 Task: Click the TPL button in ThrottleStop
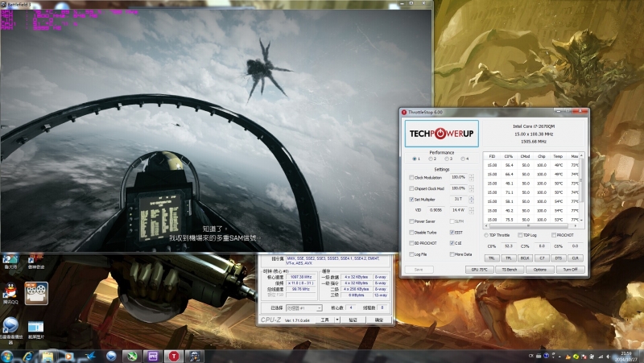point(509,258)
